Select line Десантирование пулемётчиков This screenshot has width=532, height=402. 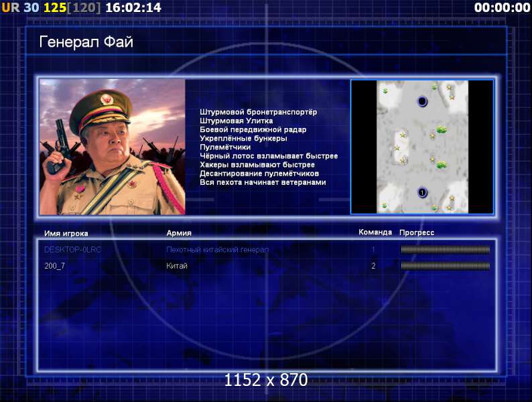tap(259, 174)
